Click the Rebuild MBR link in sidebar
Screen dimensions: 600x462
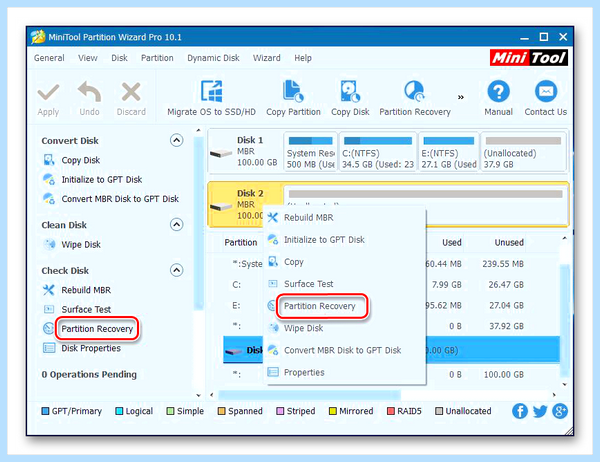(86, 290)
